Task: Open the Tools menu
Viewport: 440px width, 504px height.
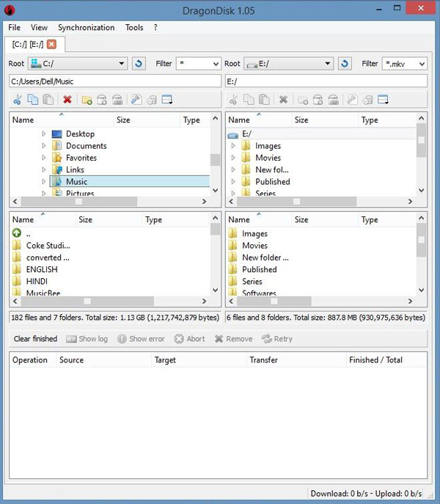Action: coord(134,28)
